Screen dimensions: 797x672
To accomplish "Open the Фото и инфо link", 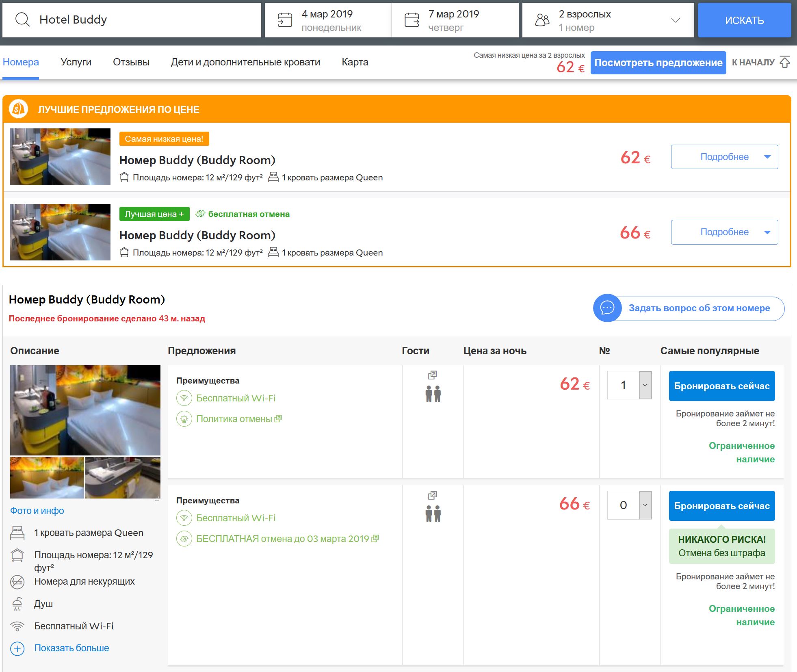I will tap(37, 511).
